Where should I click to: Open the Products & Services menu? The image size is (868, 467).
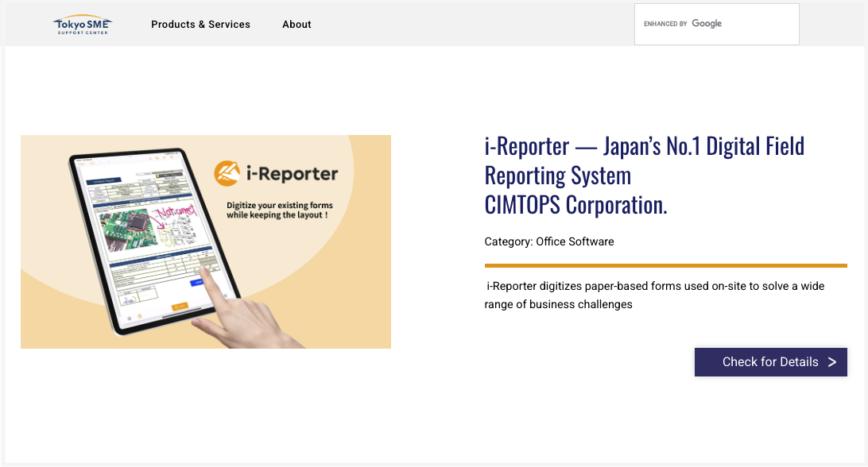click(x=200, y=25)
